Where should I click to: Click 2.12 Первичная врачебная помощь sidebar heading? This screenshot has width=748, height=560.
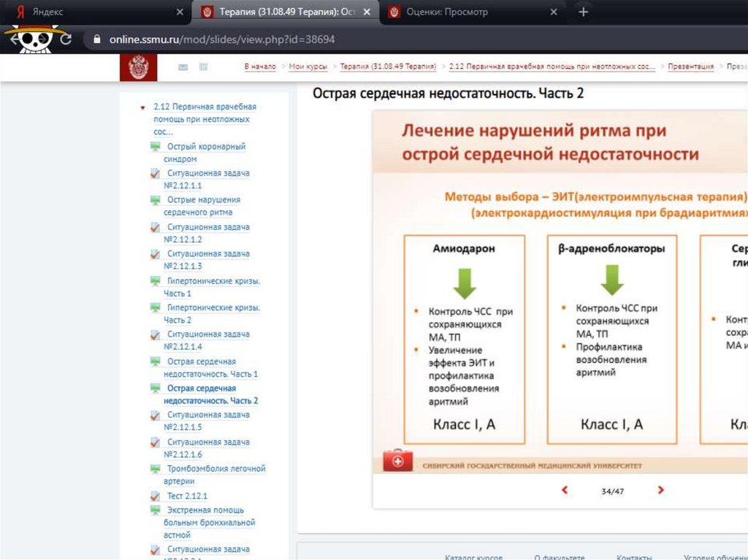[205, 119]
